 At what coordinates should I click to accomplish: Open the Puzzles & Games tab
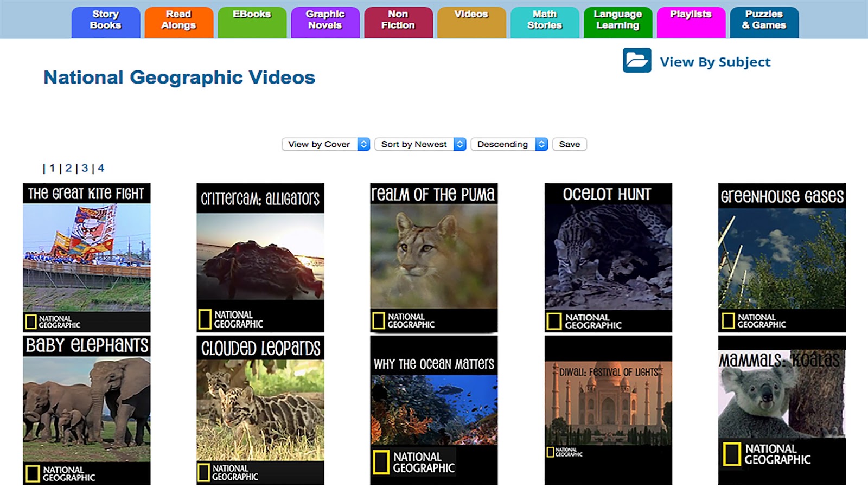[x=764, y=22]
